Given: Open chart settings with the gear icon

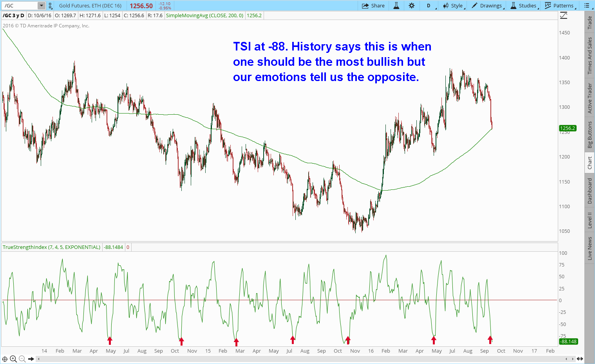Looking at the screenshot, I should pyautogui.click(x=412, y=5).
